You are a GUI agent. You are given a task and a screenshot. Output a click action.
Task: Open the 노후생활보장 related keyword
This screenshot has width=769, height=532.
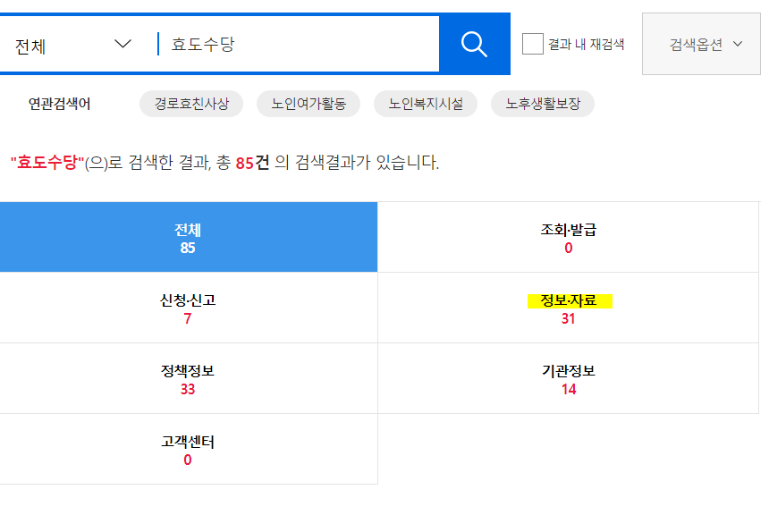(x=542, y=103)
